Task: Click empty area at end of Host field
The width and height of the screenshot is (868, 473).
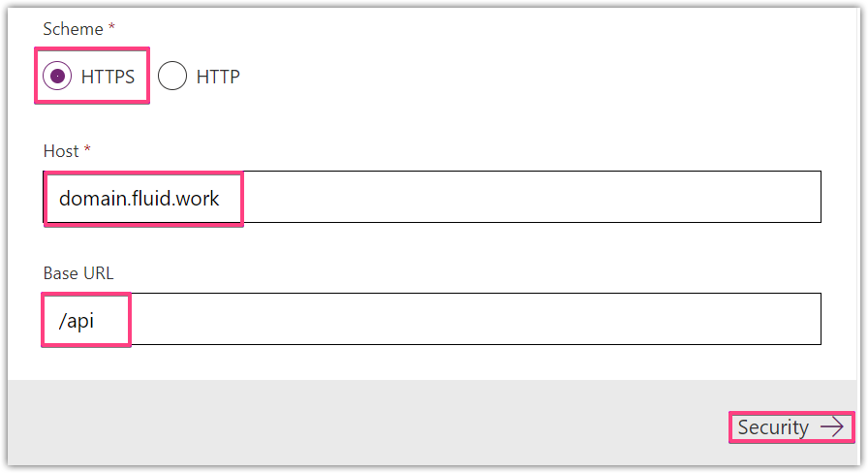Action: tap(532, 197)
